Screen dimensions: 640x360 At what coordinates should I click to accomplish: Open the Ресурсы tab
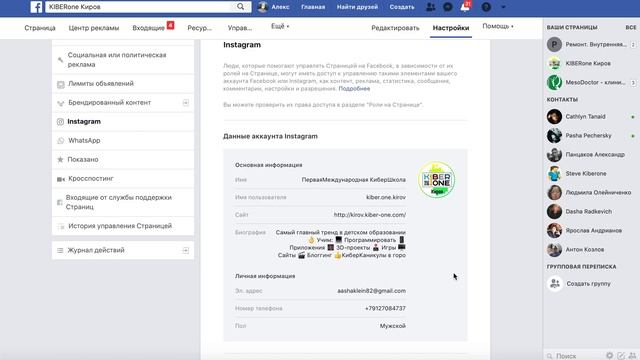point(200,28)
